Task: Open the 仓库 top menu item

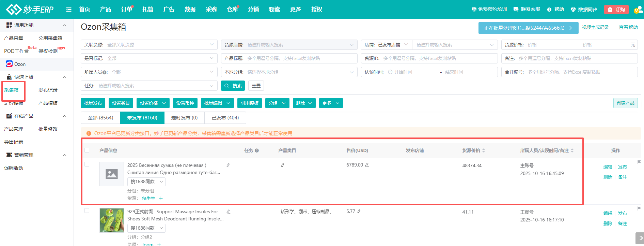Action: pyautogui.click(x=232, y=10)
